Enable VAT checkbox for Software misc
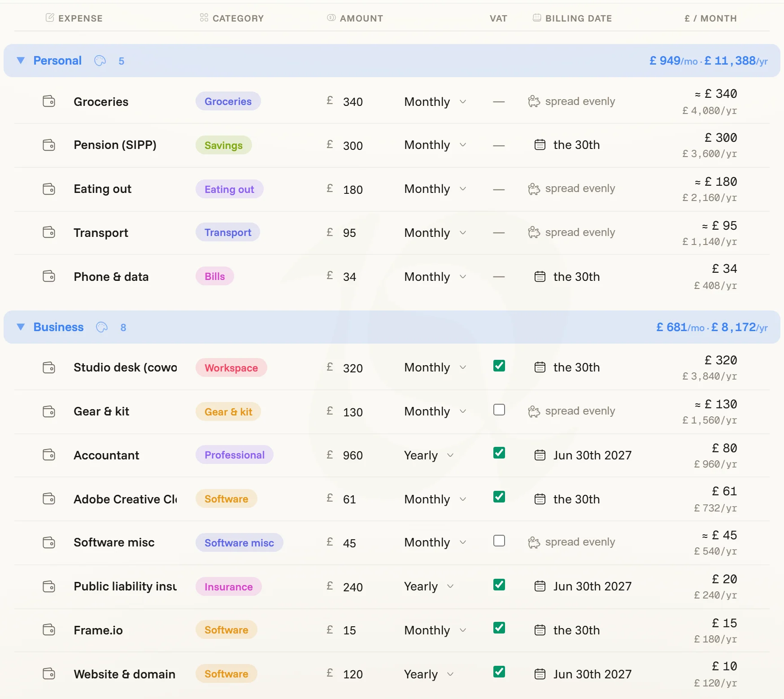The image size is (784, 699). [499, 541]
